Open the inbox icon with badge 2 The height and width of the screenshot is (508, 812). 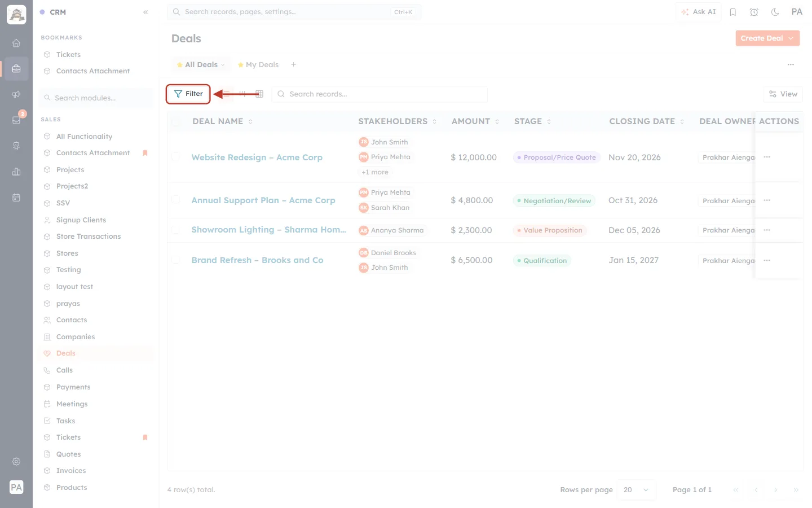click(x=16, y=120)
